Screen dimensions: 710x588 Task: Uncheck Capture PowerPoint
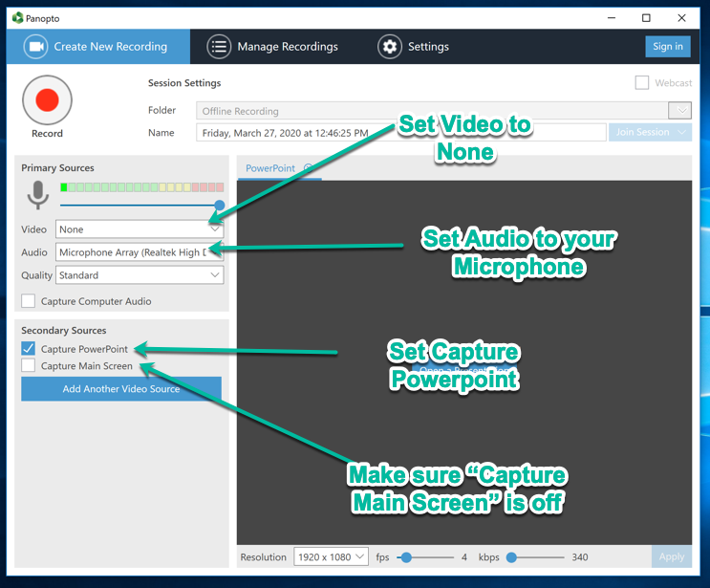pos(28,348)
